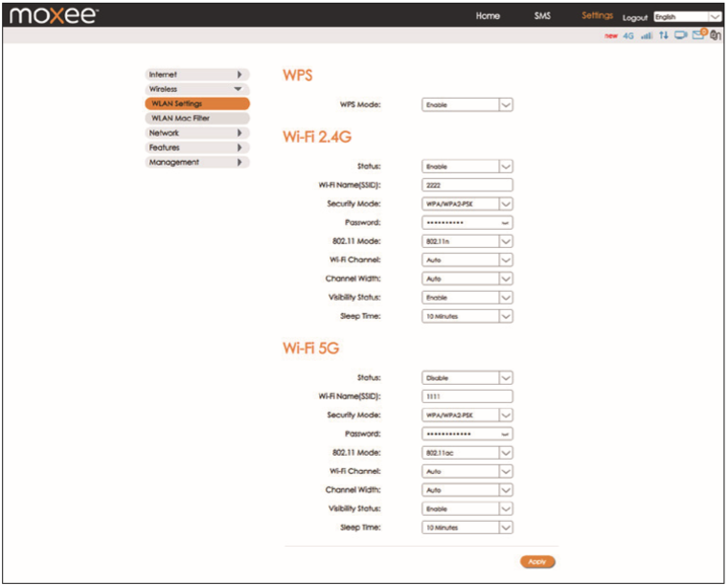Collapse the Wireless sidebar menu
Image resolution: width=728 pixels, height=585 pixels.
pyautogui.click(x=197, y=89)
